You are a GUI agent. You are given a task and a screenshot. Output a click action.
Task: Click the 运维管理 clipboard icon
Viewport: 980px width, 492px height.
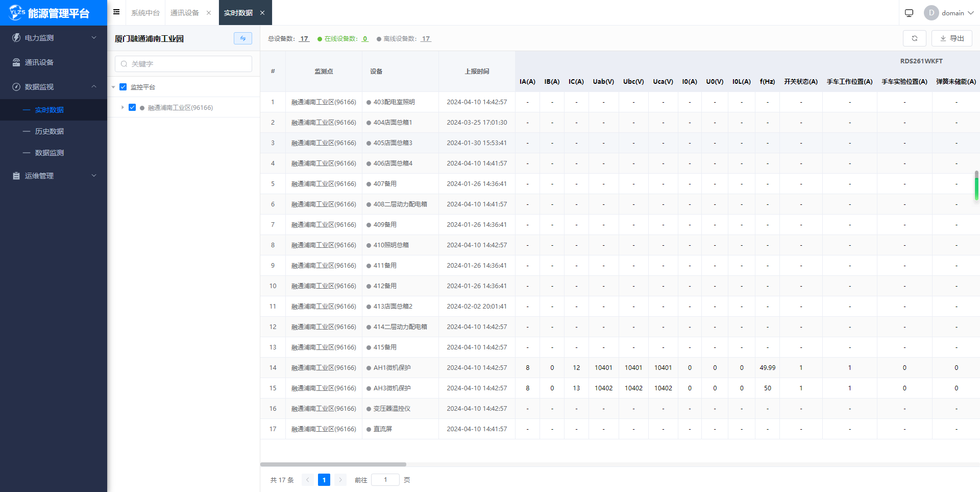pyautogui.click(x=16, y=176)
